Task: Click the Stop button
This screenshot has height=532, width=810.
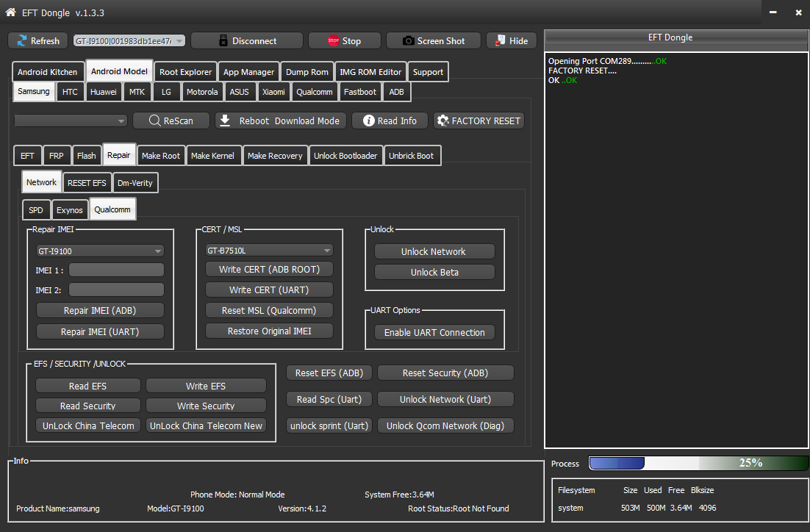Action: tap(345, 41)
